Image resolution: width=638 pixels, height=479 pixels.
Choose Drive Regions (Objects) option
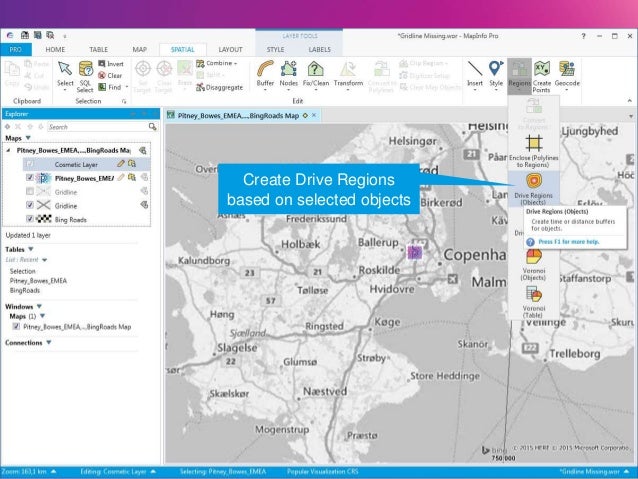click(533, 188)
